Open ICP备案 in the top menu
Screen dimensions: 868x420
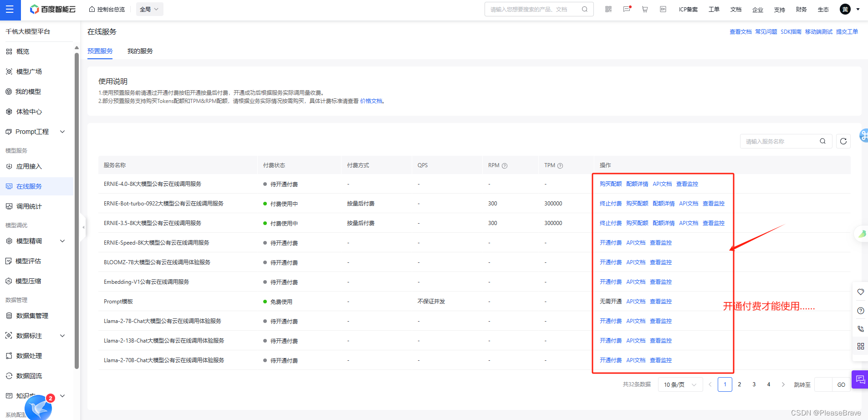coord(688,9)
